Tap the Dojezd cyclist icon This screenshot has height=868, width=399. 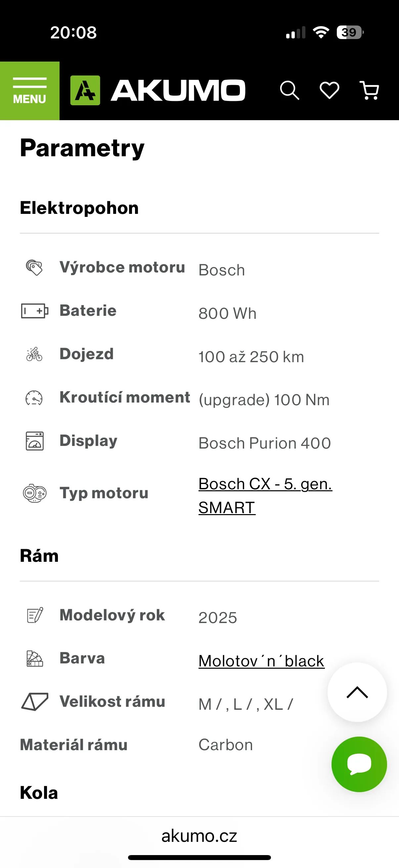point(34,354)
